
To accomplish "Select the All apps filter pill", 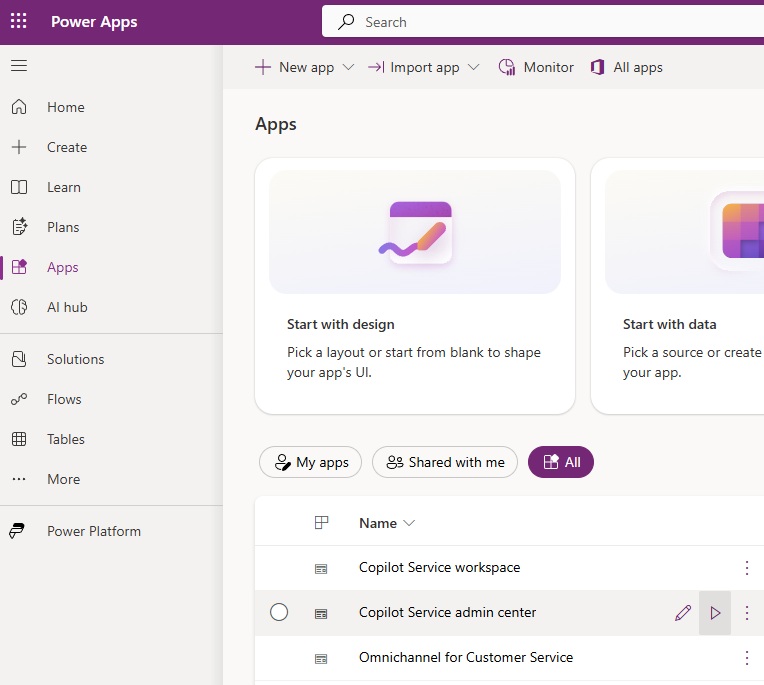I will pyautogui.click(x=561, y=462).
